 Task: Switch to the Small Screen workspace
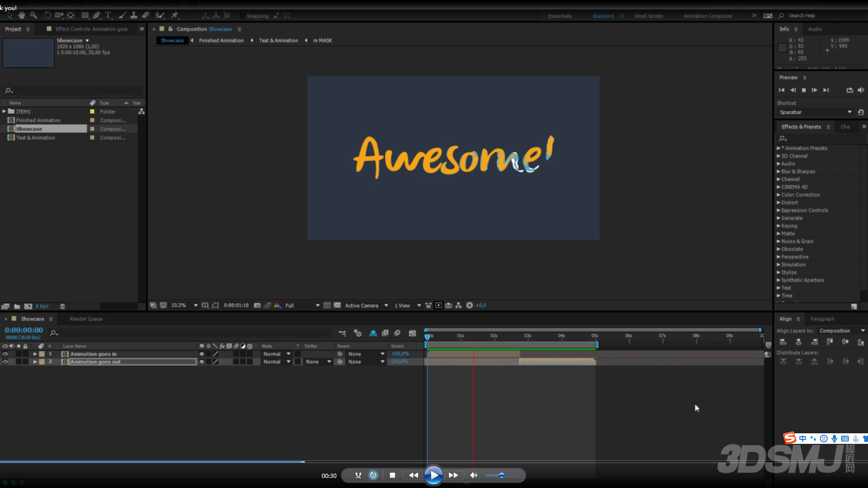649,16
